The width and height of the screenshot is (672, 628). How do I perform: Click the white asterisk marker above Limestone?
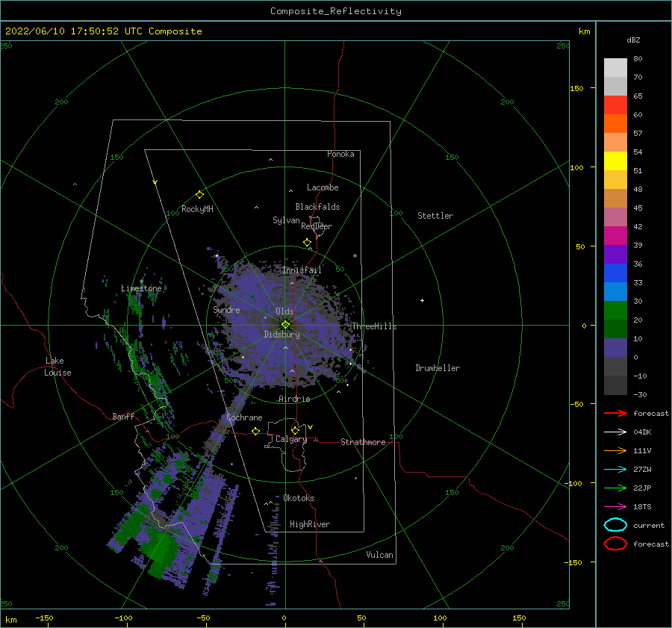click(x=141, y=282)
